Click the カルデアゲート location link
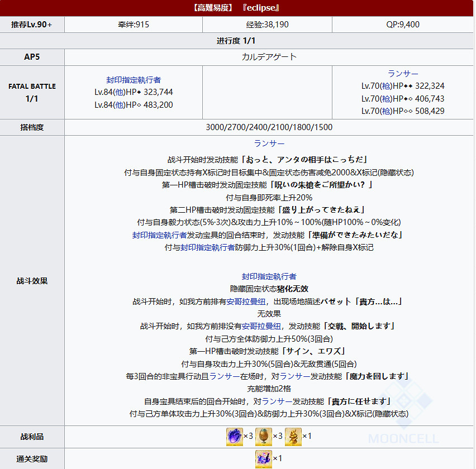 [270, 56]
